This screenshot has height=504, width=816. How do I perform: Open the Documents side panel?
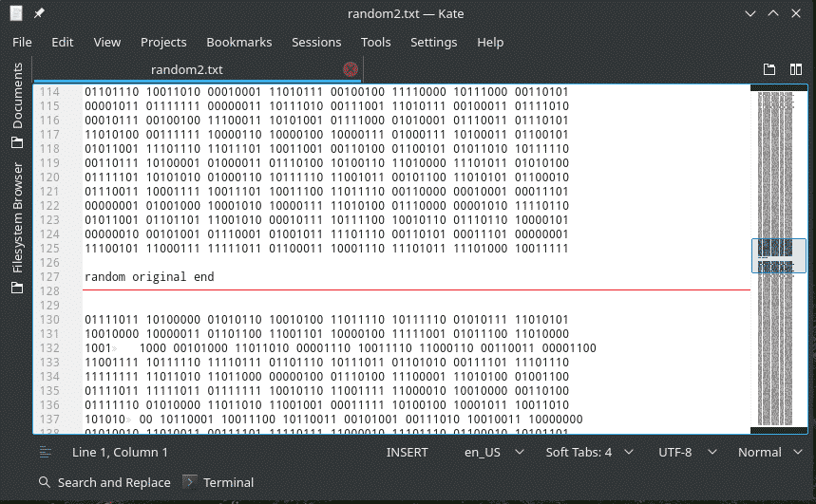pyautogui.click(x=18, y=105)
